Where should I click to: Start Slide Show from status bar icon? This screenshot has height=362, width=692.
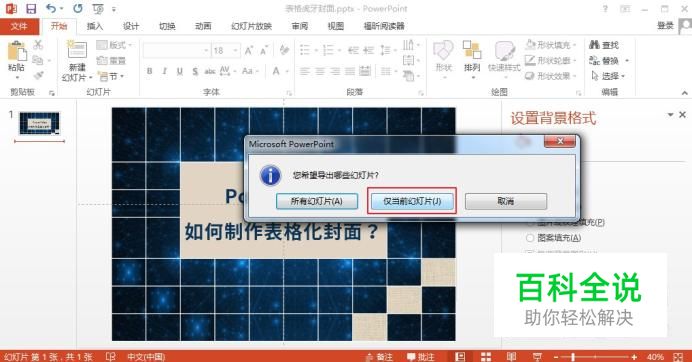pos(537,357)
